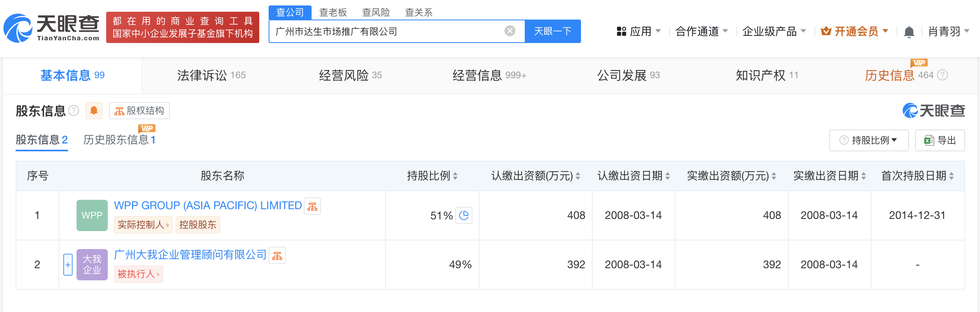Sort by 认缴出资额(万元) column
The width and height of the screenshot is (980, 312).
[x=578, y=176]
